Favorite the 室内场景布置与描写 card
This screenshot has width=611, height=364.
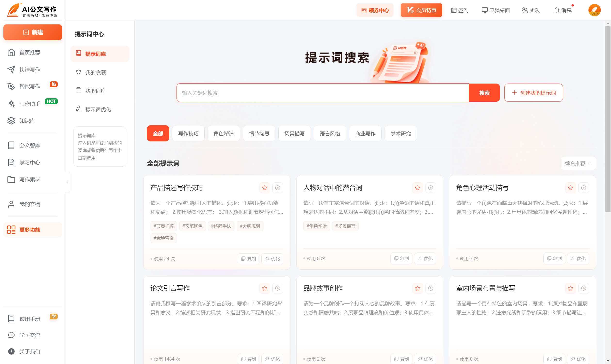click(x=571, y=288)
